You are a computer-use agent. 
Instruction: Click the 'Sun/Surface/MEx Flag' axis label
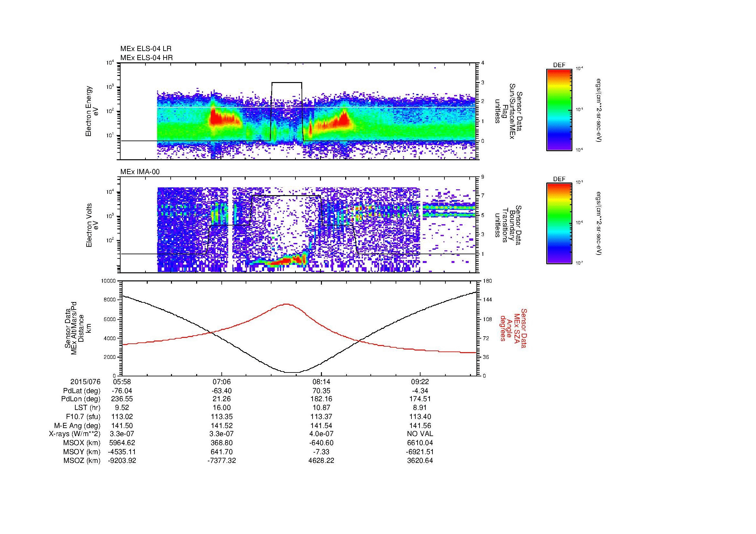coord(509,111)
